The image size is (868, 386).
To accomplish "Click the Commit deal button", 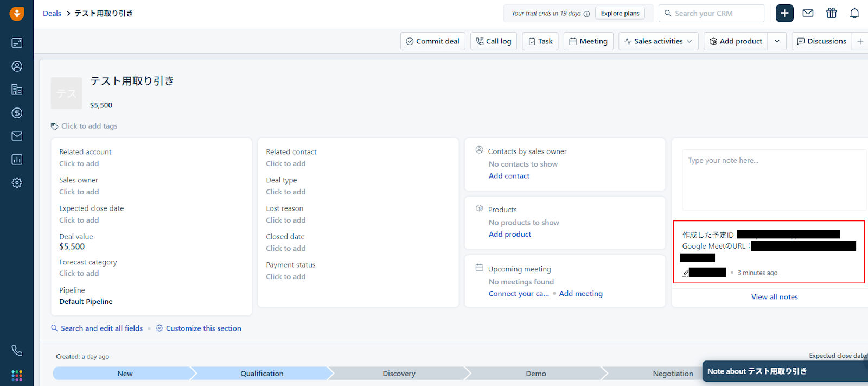I will 432,41.
